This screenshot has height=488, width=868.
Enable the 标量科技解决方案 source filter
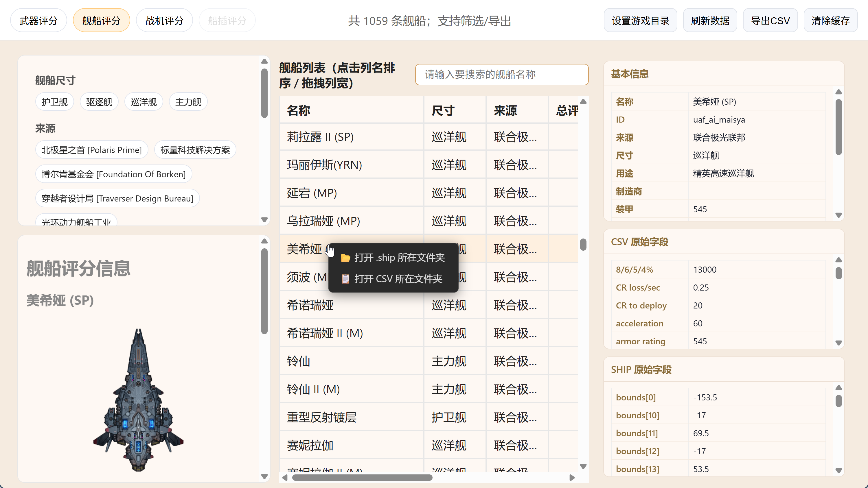(195, 150)
